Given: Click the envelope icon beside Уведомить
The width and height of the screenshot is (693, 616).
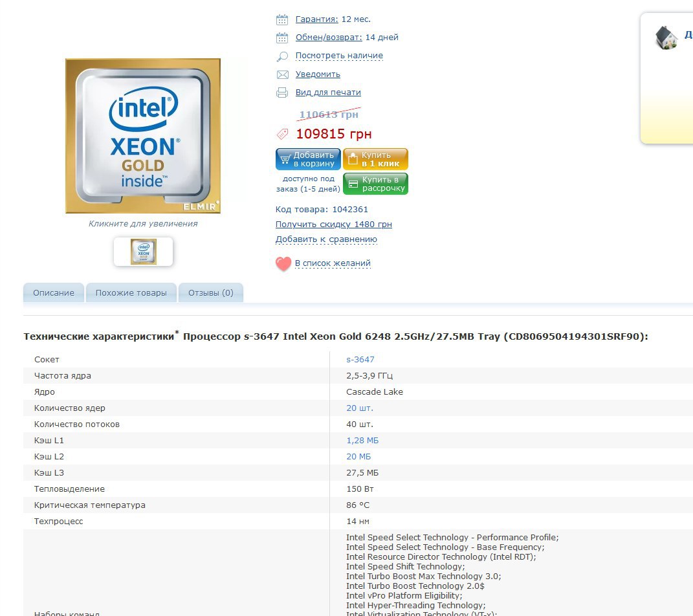Looking at the screenshot, I should [x=282, y=74].
